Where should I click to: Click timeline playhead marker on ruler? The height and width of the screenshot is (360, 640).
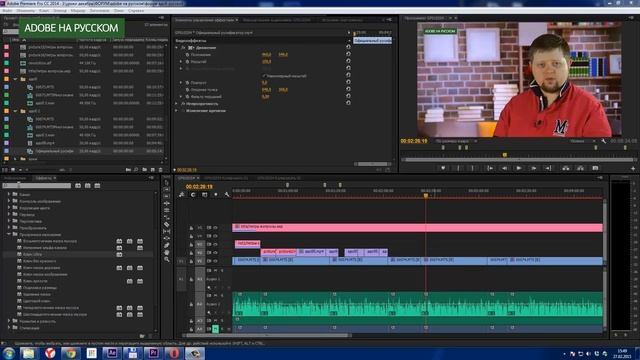(426, 196)
